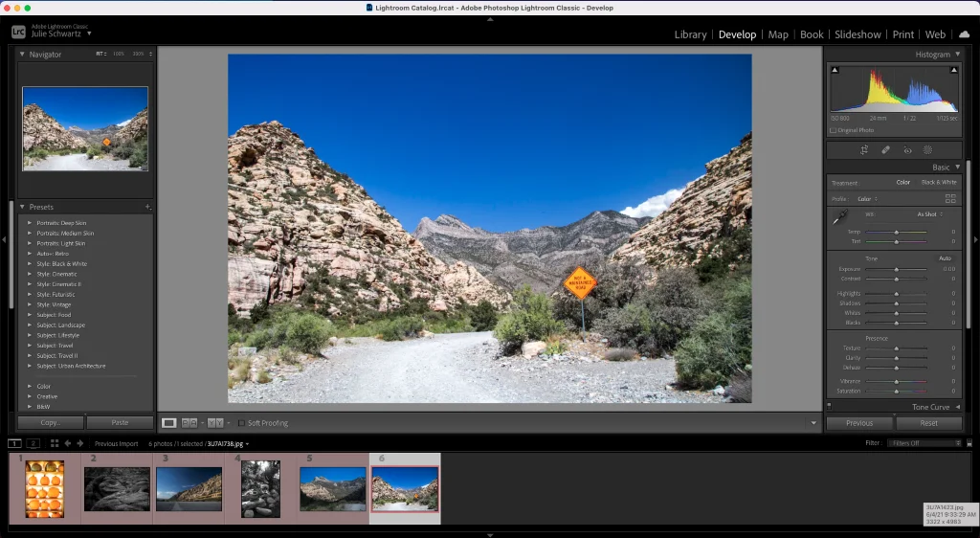
Task: Click the Exposure slider handle
Action: click(x=896, y=270)
